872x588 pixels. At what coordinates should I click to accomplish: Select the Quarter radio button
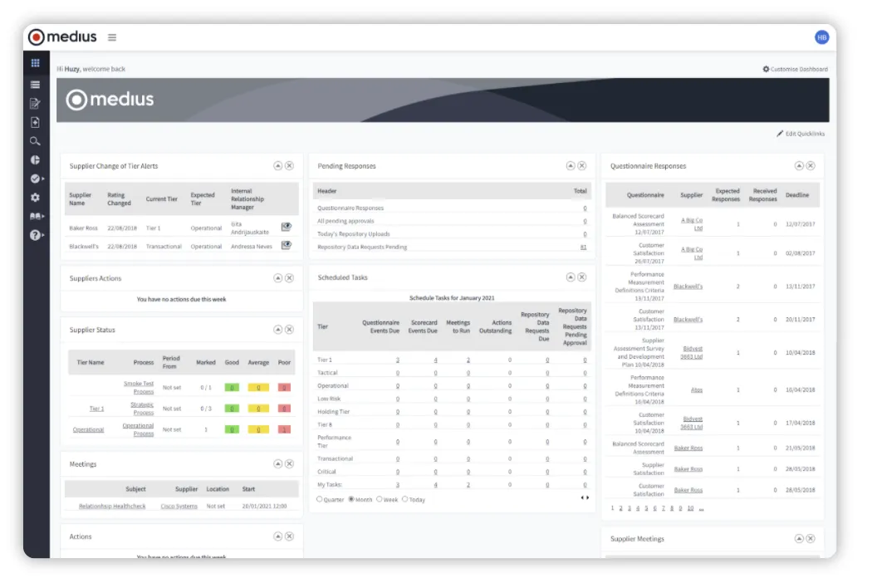click(320, 499)
